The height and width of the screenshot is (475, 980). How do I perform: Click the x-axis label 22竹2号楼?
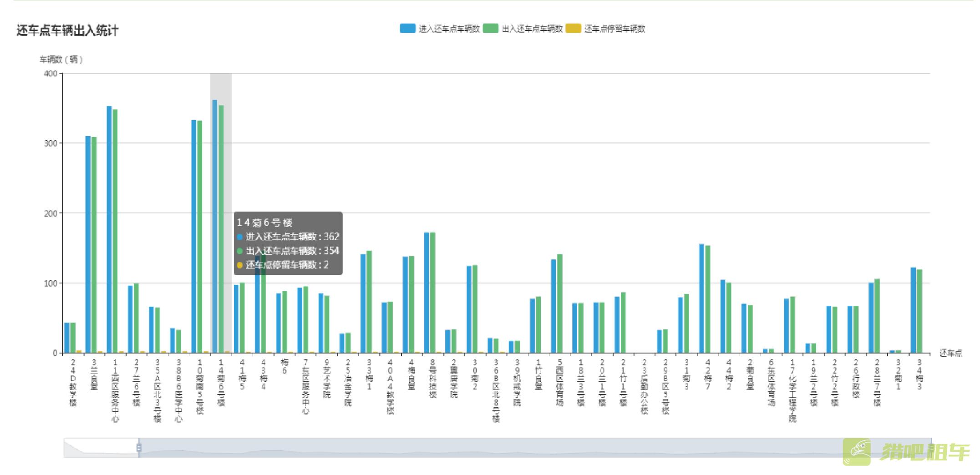coord(835,383)
